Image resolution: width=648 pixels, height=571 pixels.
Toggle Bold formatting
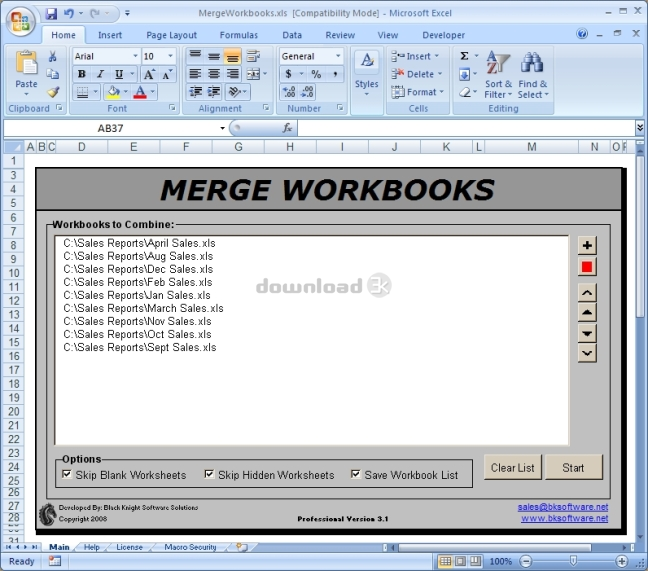click(82, 74)
